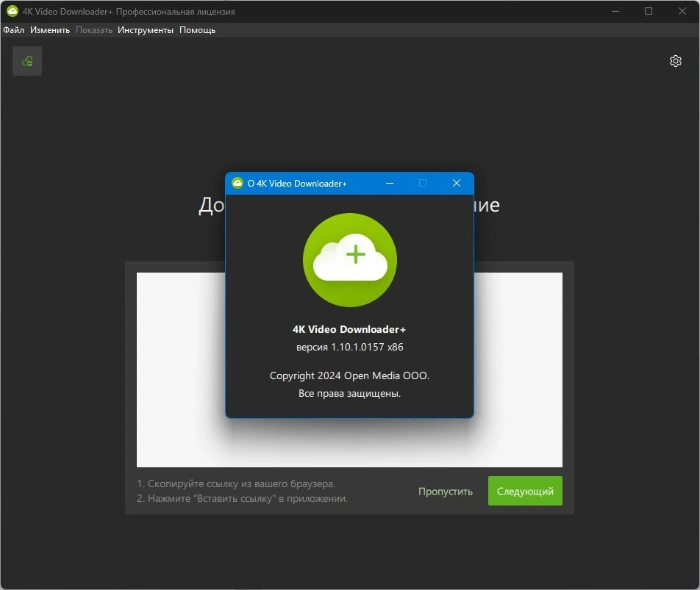The width and height of the screenshot is (700, 590).
Task: Click the main window title 'Профессиональная лицензия'
Action: coord(176,12)
